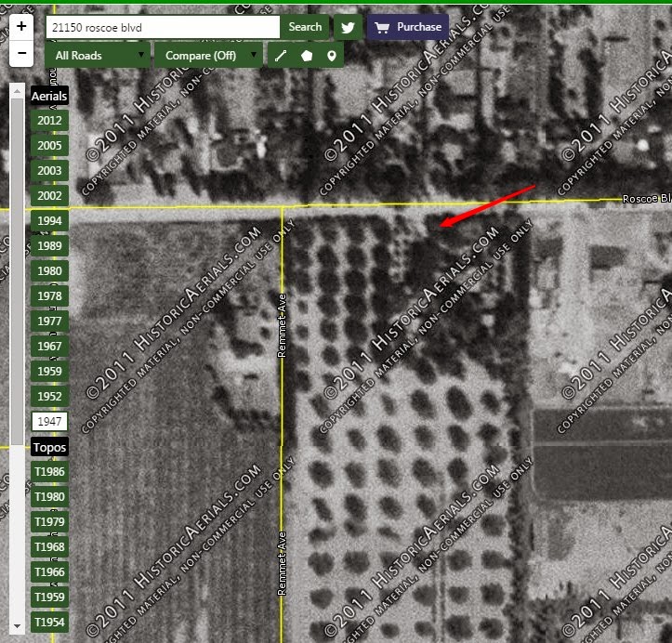The width and height of the screenshot is (672, 643).
Task: Open the Compare (Off) dropdown
Action: 208,55
